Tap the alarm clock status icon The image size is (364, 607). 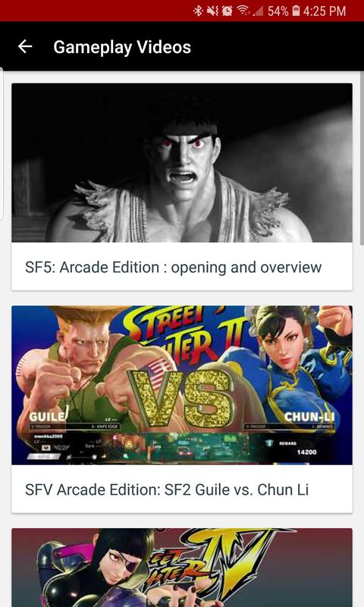(x=227, y=11)
